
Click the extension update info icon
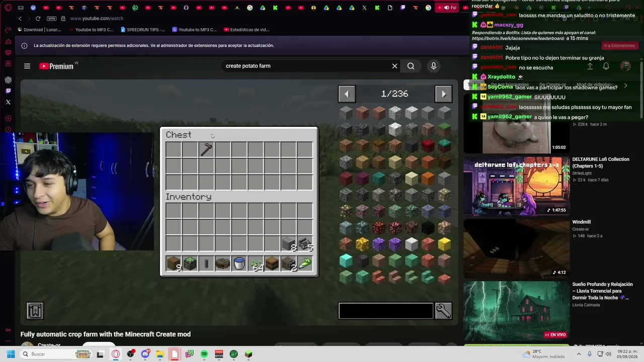pyautogui.click(x=24, y=45)
